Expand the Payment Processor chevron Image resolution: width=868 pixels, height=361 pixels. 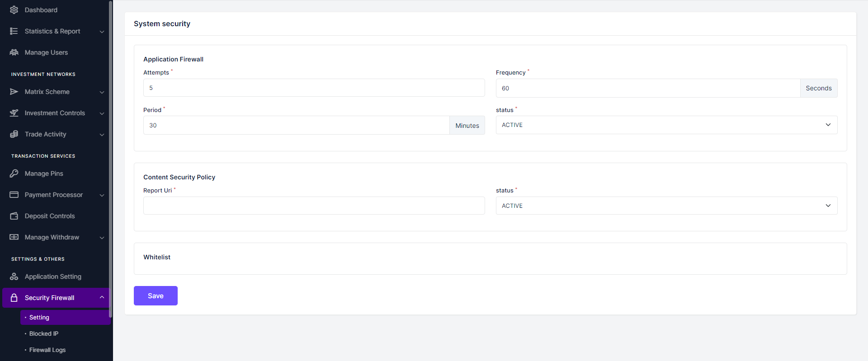pyautogui.click(x=102, y=195)
